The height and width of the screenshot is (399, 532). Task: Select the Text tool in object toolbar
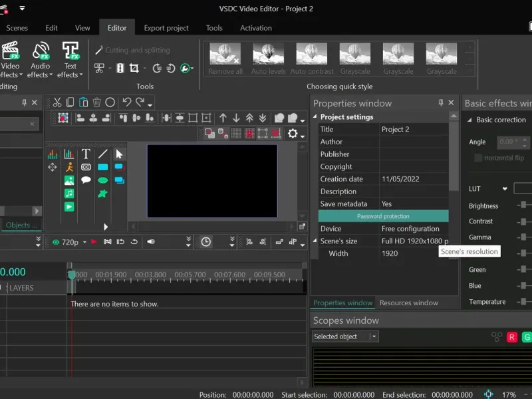(x=86, y=154)
